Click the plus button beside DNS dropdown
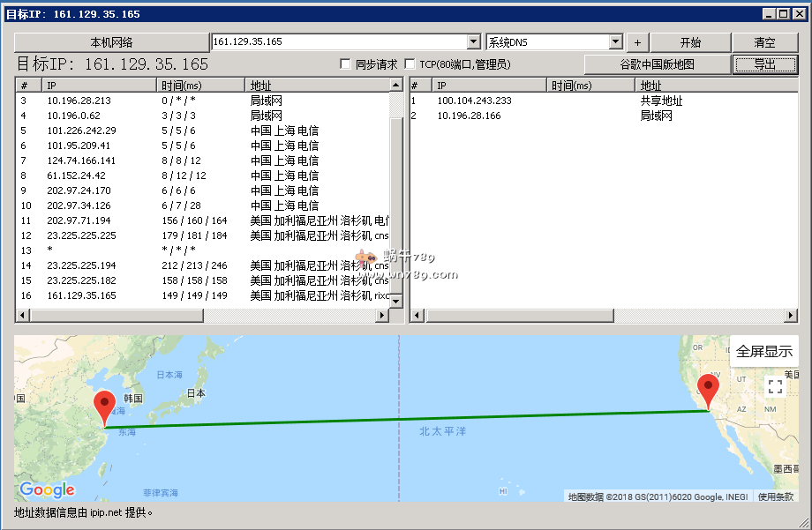 (637, 42)
